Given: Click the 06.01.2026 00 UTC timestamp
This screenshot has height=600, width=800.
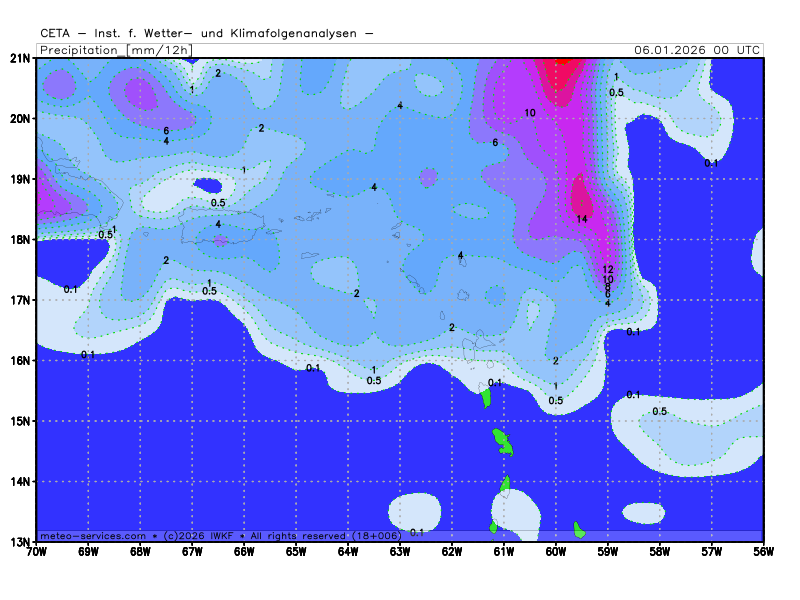Looking at the screenshot, I should pos(697,49).
